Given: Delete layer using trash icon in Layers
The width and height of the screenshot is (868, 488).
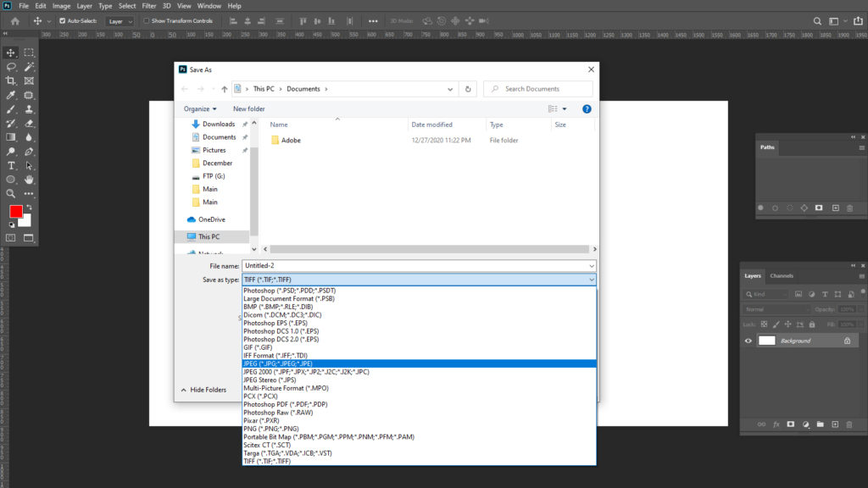Looking at the screenshot, I should [x=849, y=424].
